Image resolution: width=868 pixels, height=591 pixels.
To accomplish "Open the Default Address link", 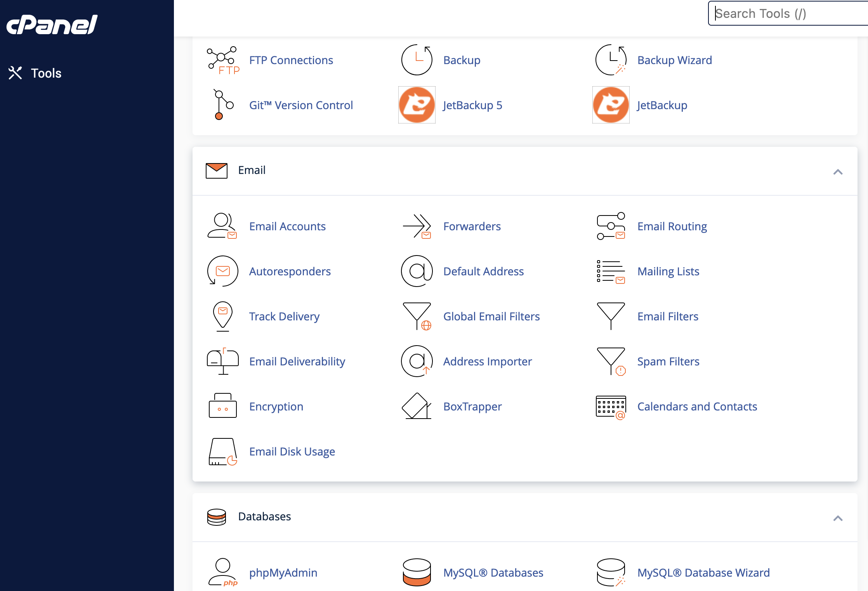I will (x=484, y=271).
